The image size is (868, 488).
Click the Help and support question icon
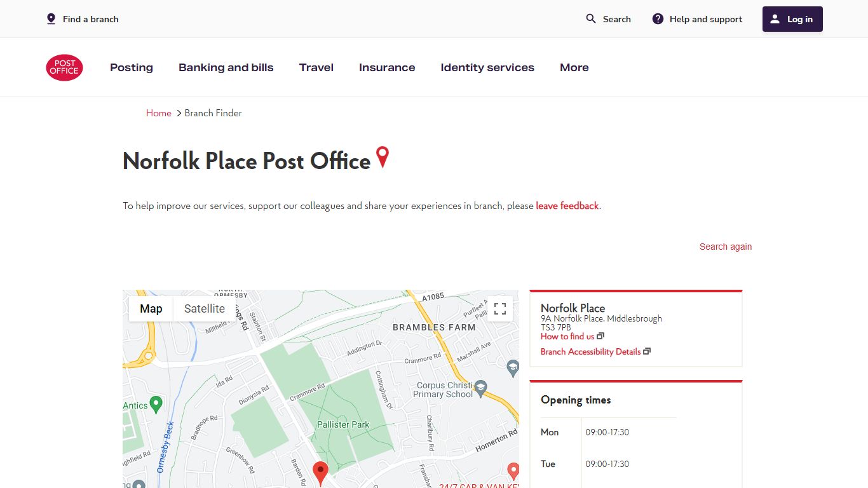[x=658, y=19]
